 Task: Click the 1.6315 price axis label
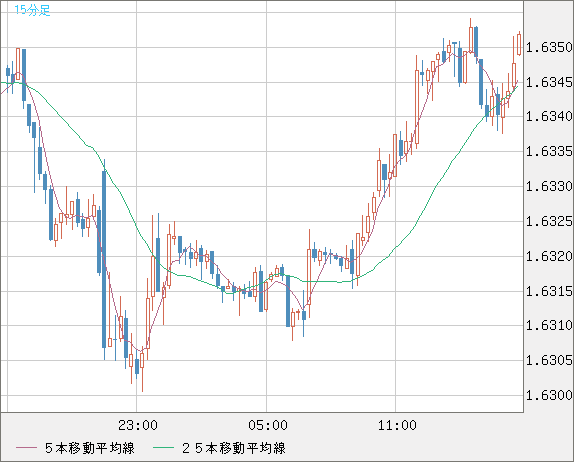pyautogui.click(x=549, y=291)
